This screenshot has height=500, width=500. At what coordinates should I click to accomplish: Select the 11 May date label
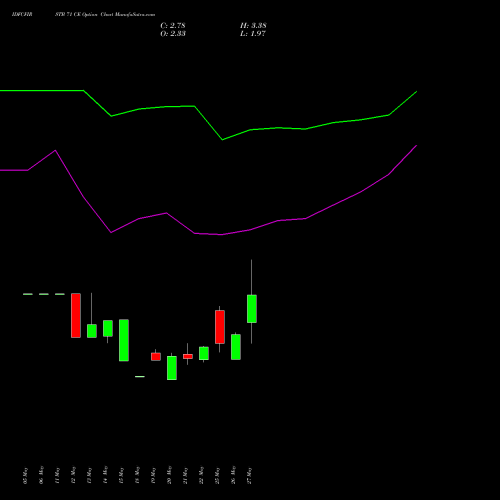point(57,476)
